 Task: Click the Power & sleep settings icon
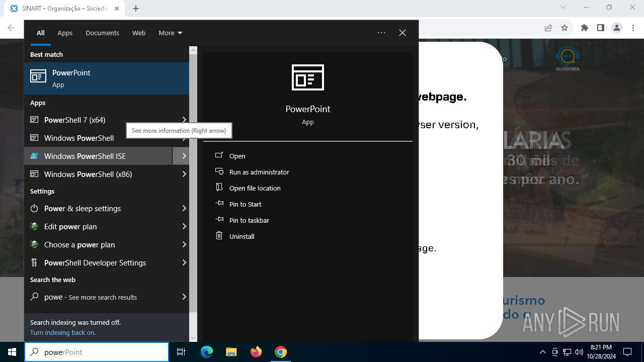coord(34,208)
